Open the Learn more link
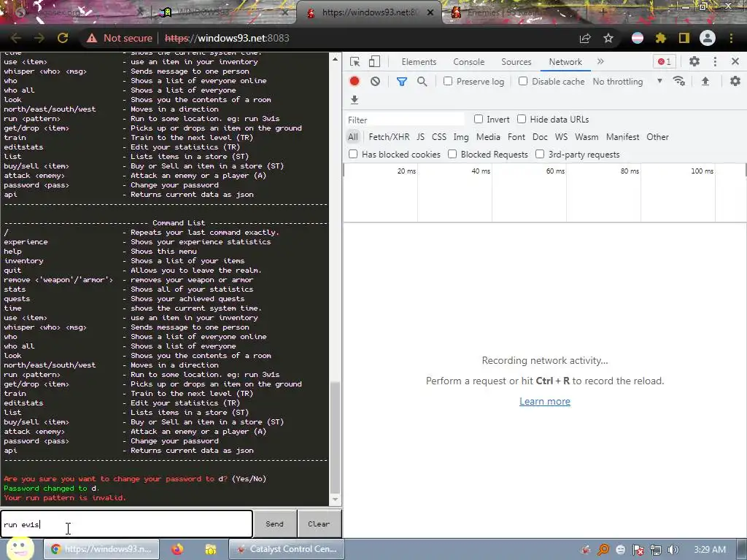747x560 pixels. point(544,402)
